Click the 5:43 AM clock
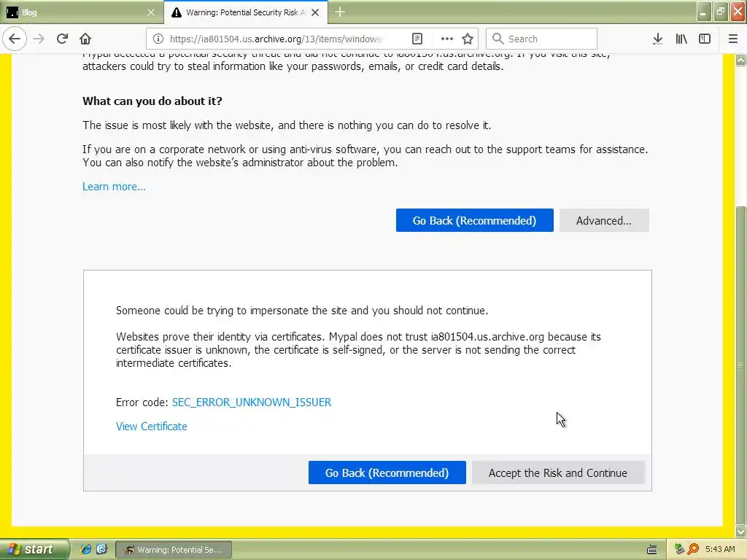747x560 pixels. pos(720,550)
